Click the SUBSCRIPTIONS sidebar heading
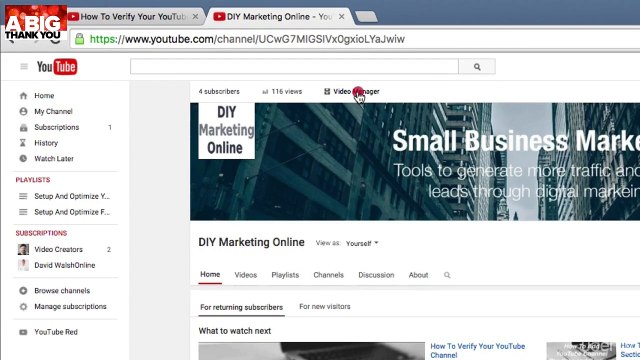This screenshot has width=640, height=360. point(41,233)
